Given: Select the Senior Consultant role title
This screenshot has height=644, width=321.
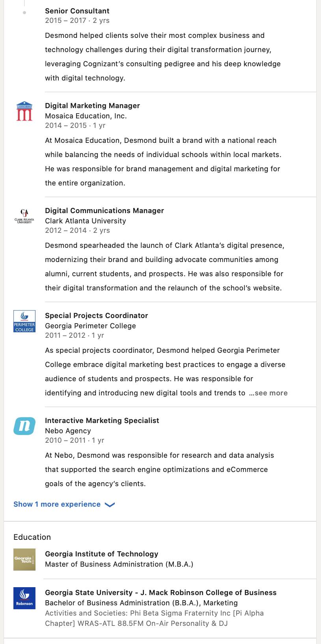Looking at the screenshot, I should coord(77,11).
